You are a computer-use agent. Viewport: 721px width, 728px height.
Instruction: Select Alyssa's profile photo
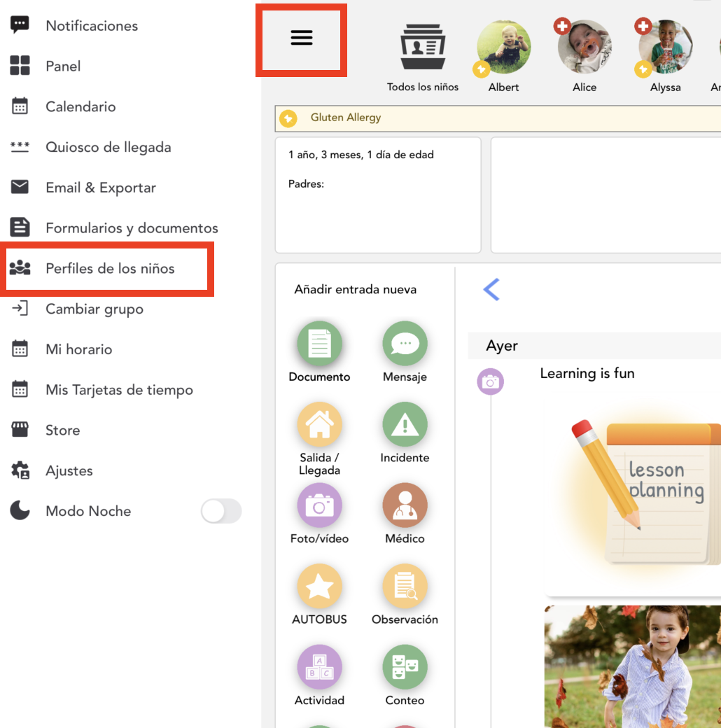pos(665,46)
